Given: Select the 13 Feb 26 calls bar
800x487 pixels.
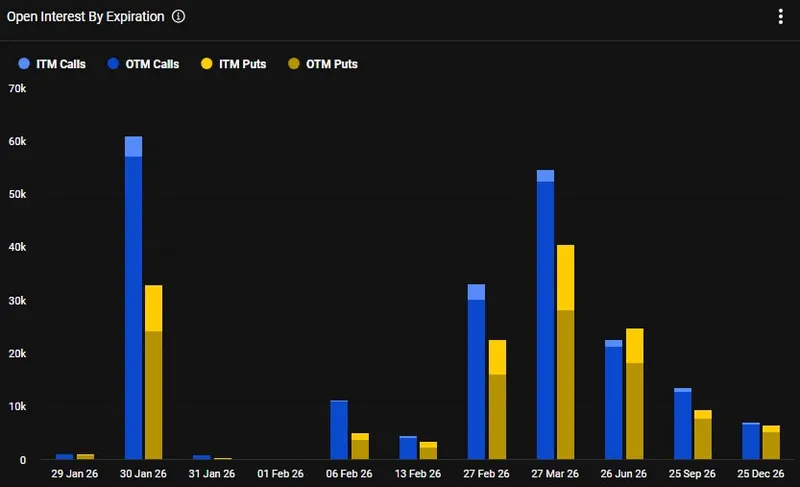Looking at the screenshot, I should pyautogui.click(x=408, y=448).
